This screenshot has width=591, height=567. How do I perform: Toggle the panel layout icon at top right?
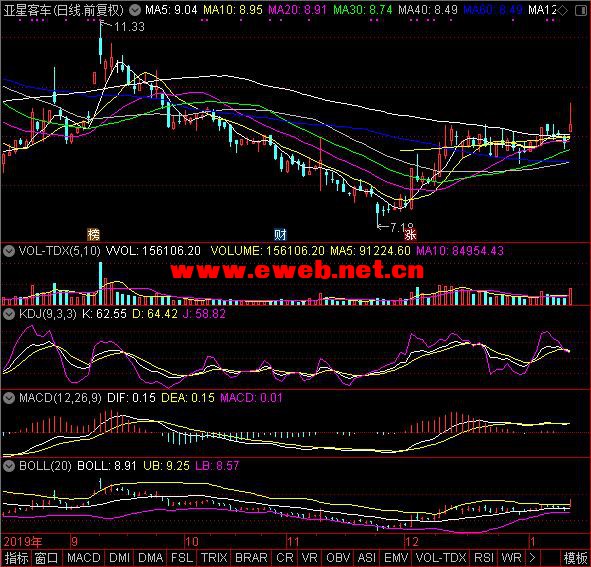point(581,11)
